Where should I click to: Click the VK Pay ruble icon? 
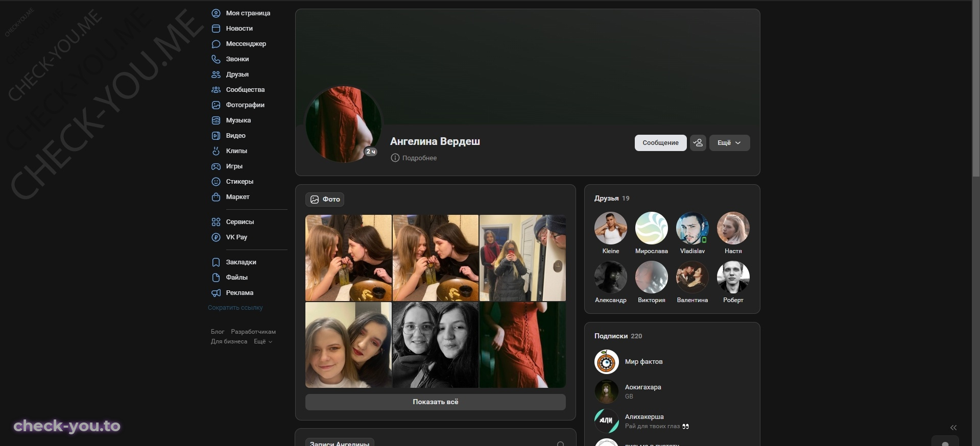coord(216,237)
